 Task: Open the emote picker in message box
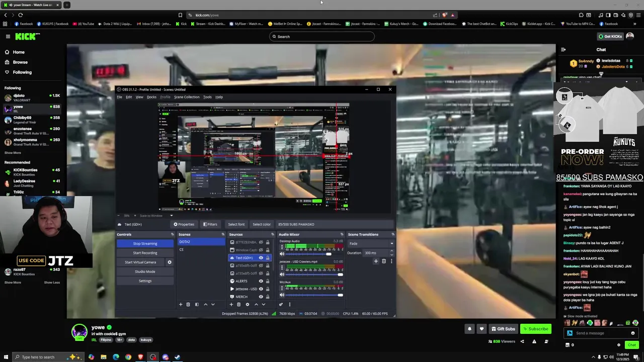pos(633,333)
